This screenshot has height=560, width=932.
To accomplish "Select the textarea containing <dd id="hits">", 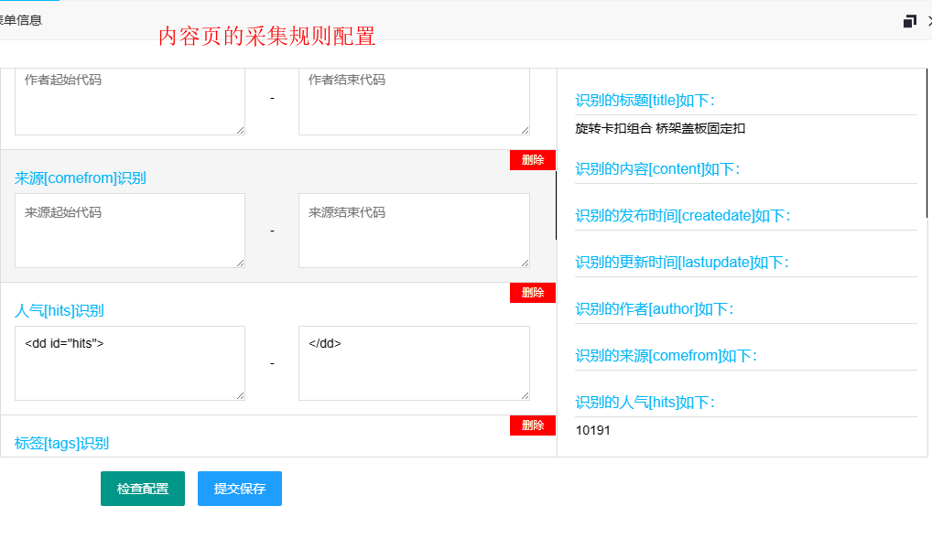I will pyautogui.click(x=129, y=362).
